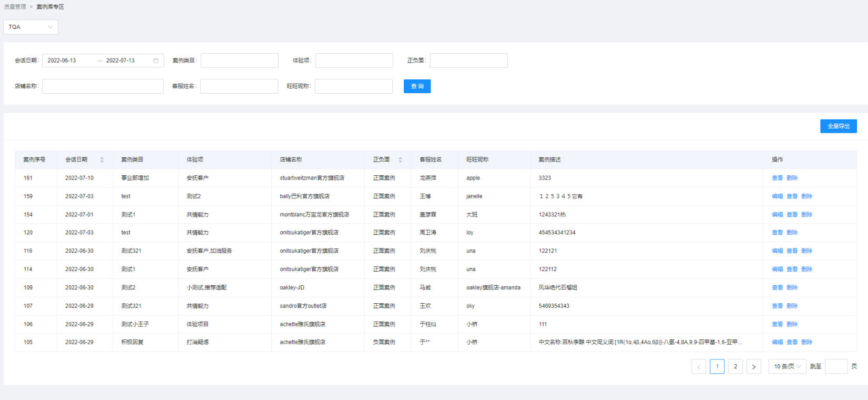The image size is (868, 400).
Task: Focus the 旺旺昵称 input field
Action: click(x=354, y=86)
